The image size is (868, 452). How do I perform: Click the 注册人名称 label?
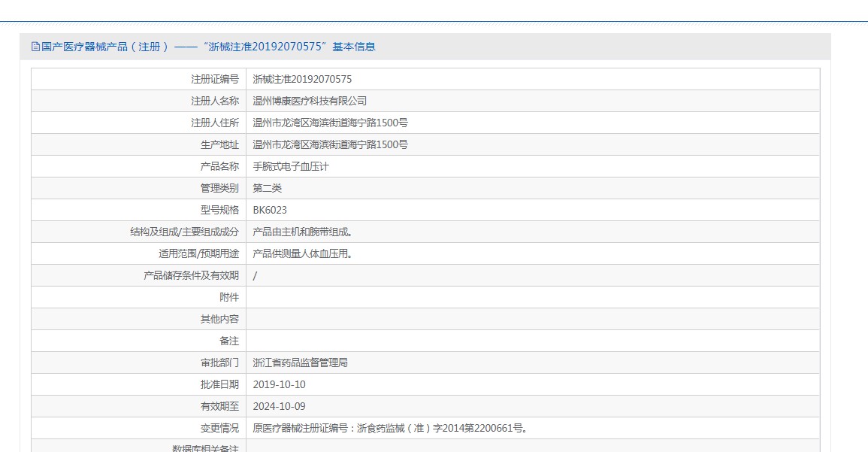tap(215, 101)
